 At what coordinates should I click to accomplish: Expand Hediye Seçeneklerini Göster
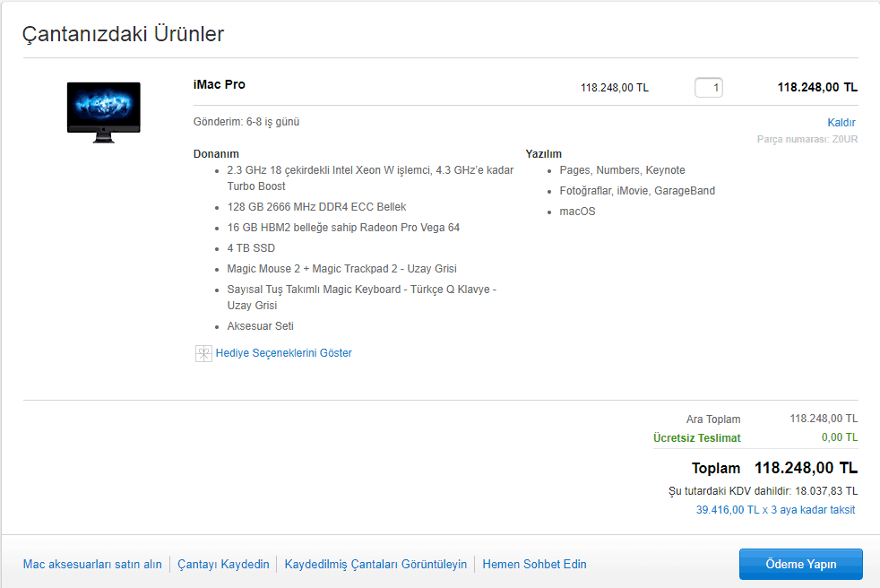[x=283, y=353]
